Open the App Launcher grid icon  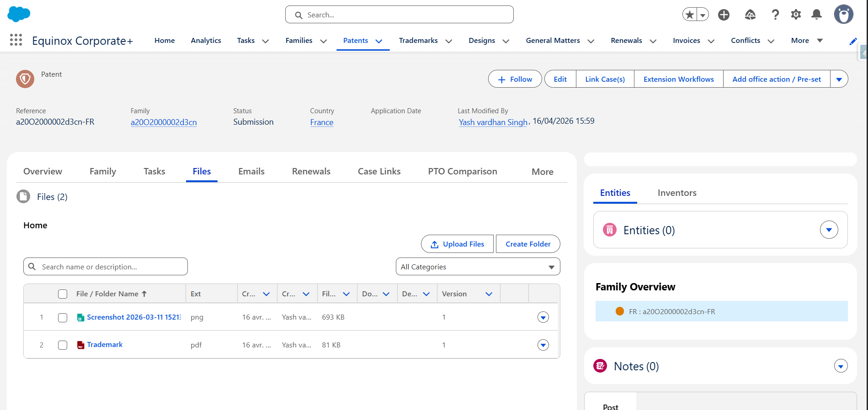(16, 40)
